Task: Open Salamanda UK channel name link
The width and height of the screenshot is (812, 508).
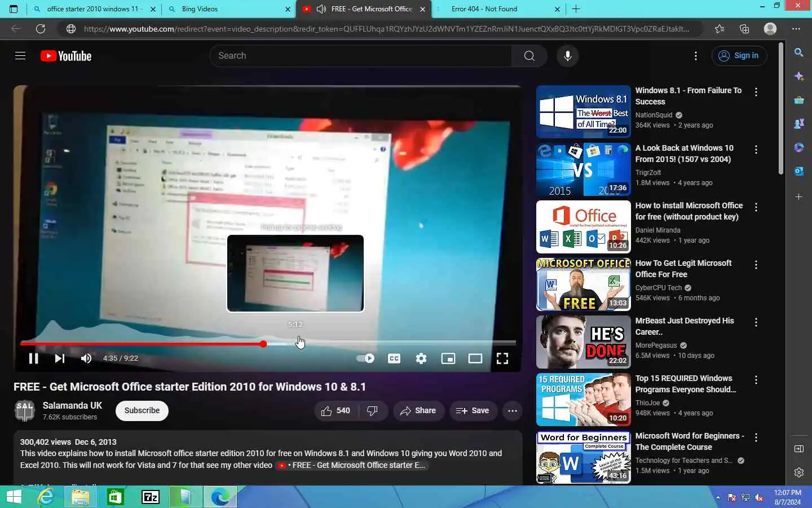Action: point(72,405)
